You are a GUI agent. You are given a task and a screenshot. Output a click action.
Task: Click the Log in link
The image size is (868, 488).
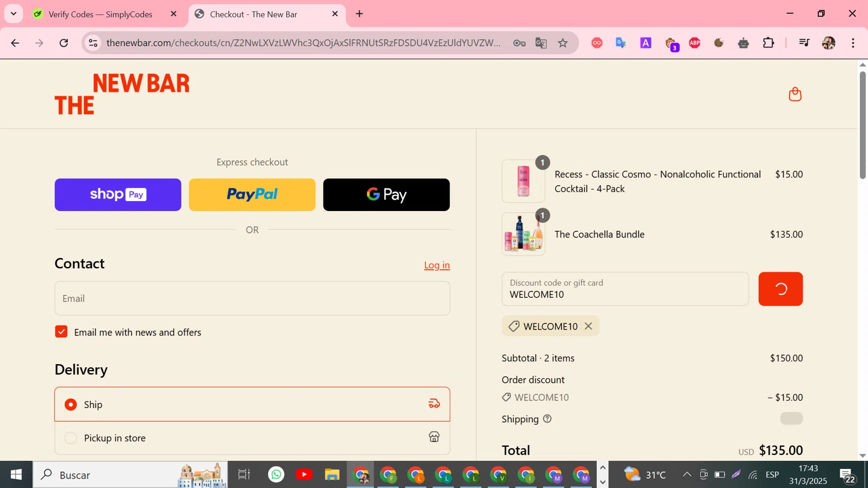tap(437, 265)
